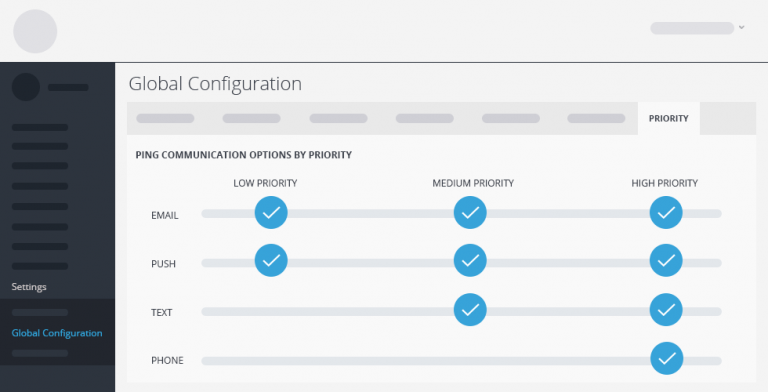Toggle Text checkmark under High Priority

tap(666, 310)
